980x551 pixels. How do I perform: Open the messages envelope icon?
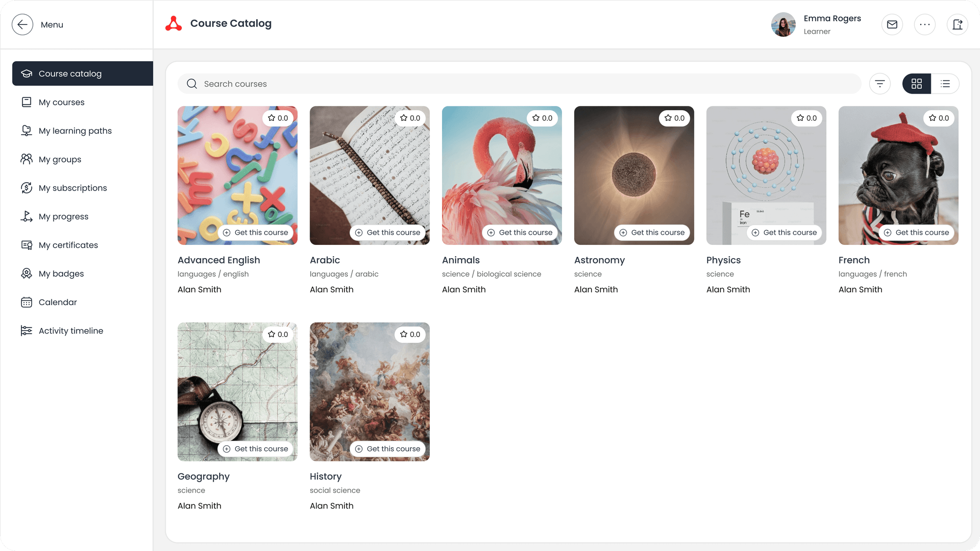click(x=892, y=24)
